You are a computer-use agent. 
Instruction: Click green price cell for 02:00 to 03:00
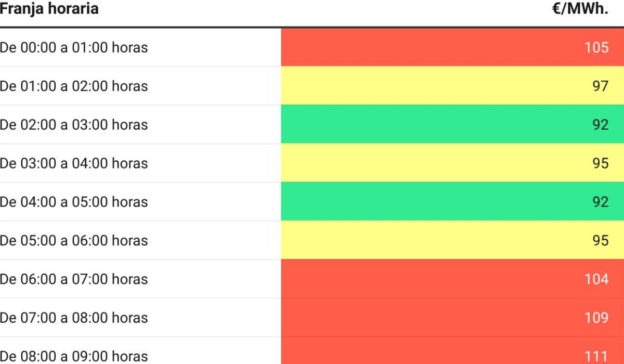click(x=452, y=124)
